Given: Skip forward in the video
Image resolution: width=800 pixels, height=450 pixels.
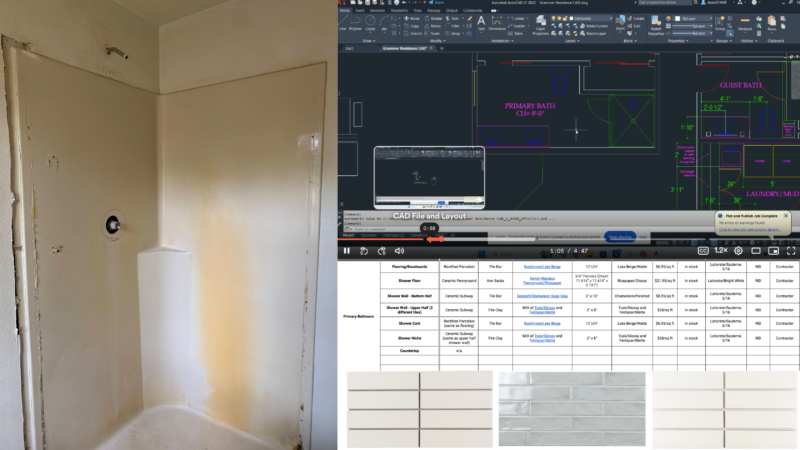Looking at the screenshot, I should (382, 251).
